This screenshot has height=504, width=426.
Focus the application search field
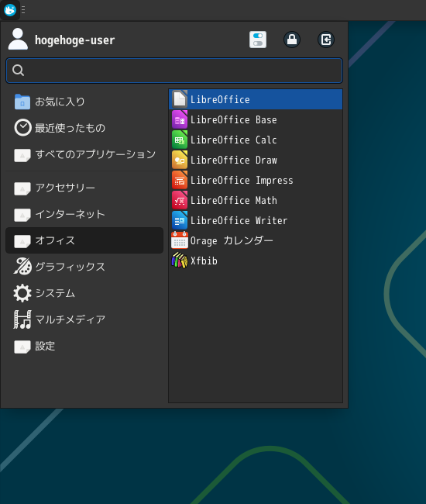(x=174, y=71)
